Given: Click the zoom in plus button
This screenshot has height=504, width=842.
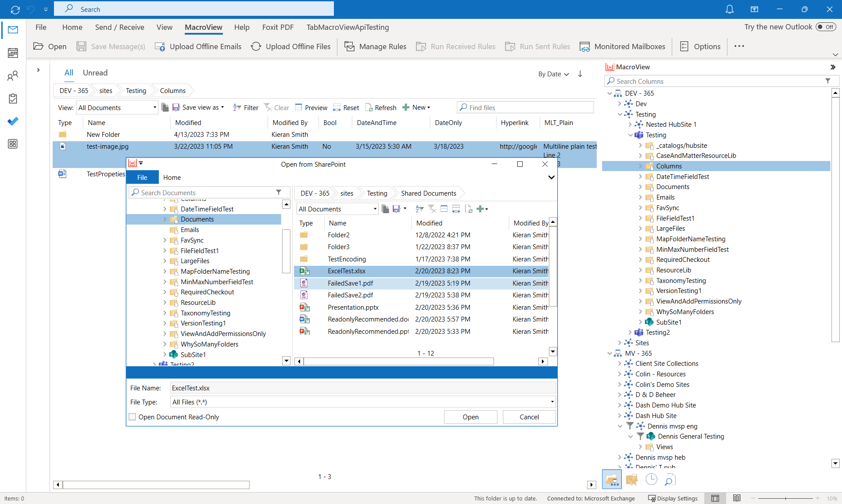Looking at the screenshot, I should pyautogui.click(x=818, y=498).
